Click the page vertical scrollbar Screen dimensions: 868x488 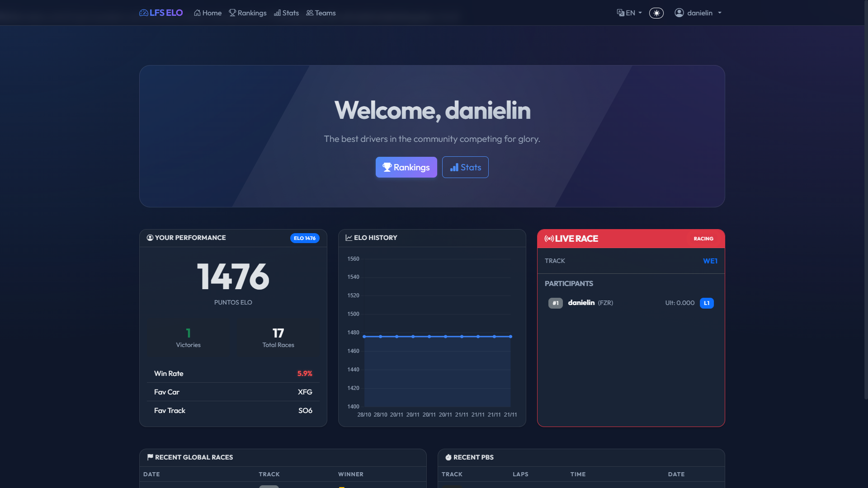point(865,199)
